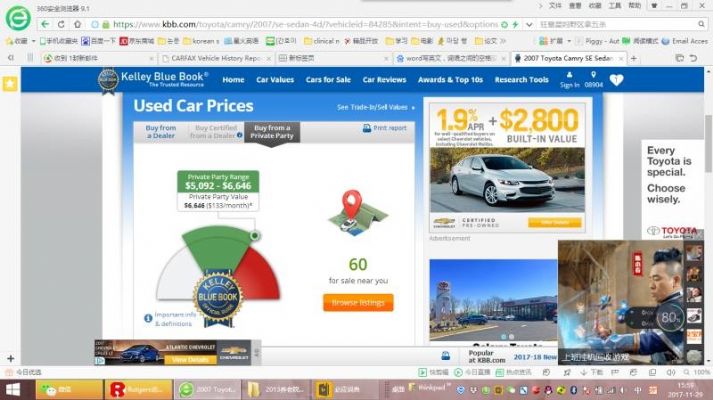Image resolution: width=713 pixels, height=400 pixels.
Task: Click the browser address bar
Action: coord(300,23)
